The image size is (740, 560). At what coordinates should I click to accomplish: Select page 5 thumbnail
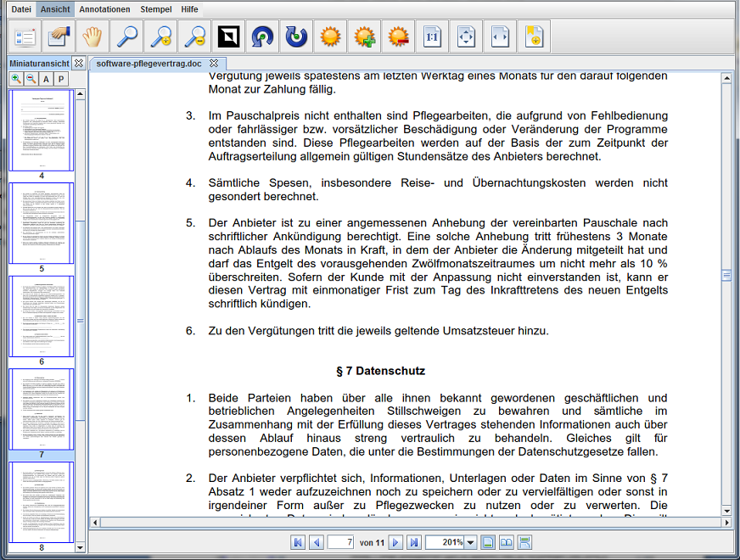41,223
